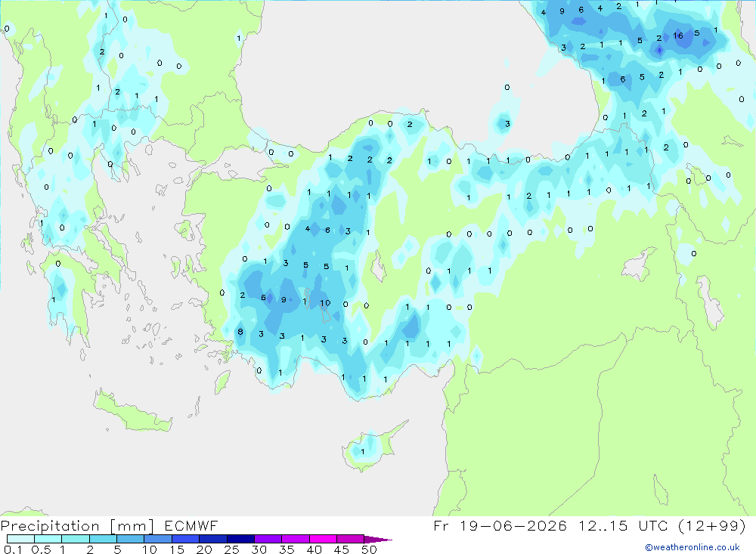
Task: Select legend swatch between 2 and 5
Action: pos(103,539)
